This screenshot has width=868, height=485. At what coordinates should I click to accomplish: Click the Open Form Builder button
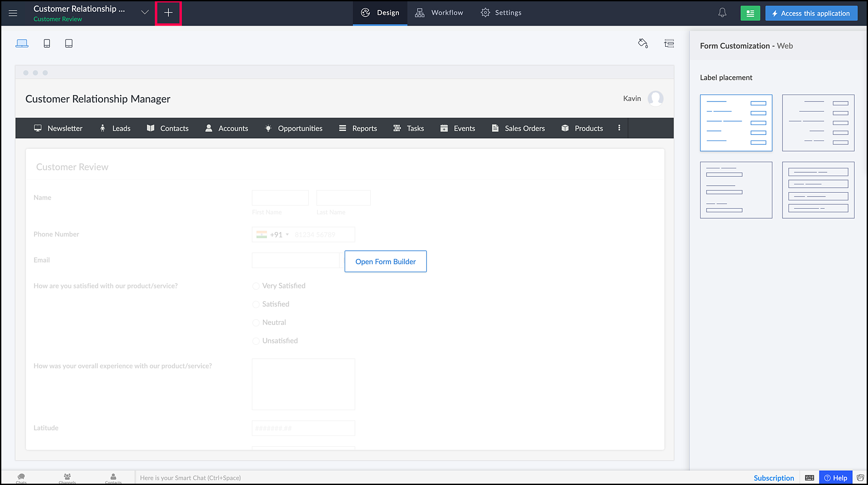coord(385,262)
